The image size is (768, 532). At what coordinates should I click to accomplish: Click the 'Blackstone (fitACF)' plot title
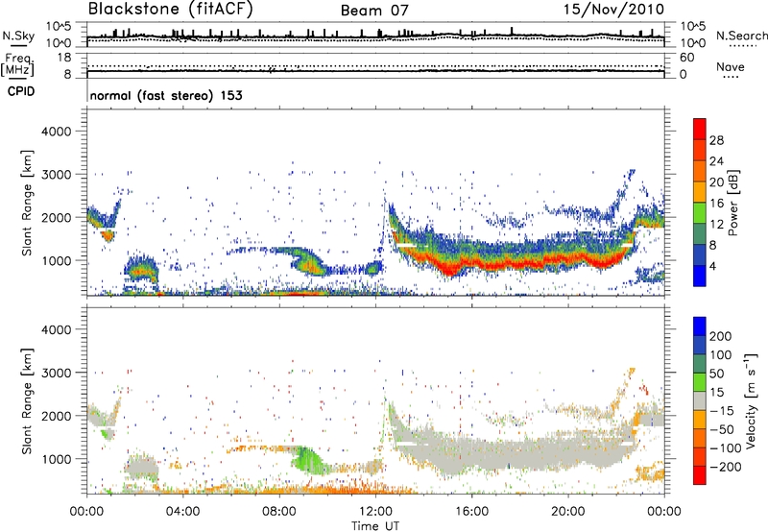[170, 10]
